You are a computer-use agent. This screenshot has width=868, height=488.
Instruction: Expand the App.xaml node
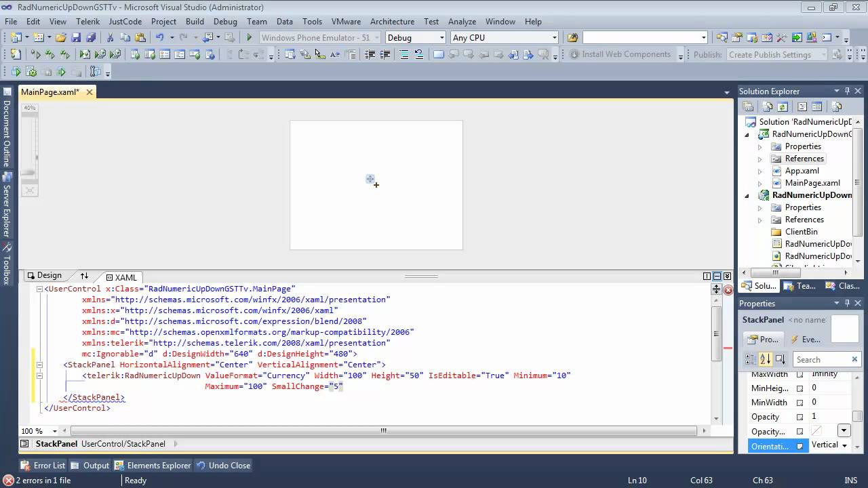tap(759, 171)
